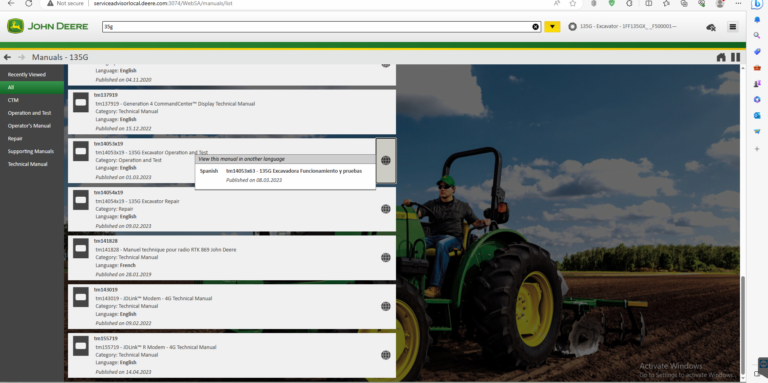The image size is (768, 383).
Task: Select Operator's Manual category
Action: pos(32,125)
